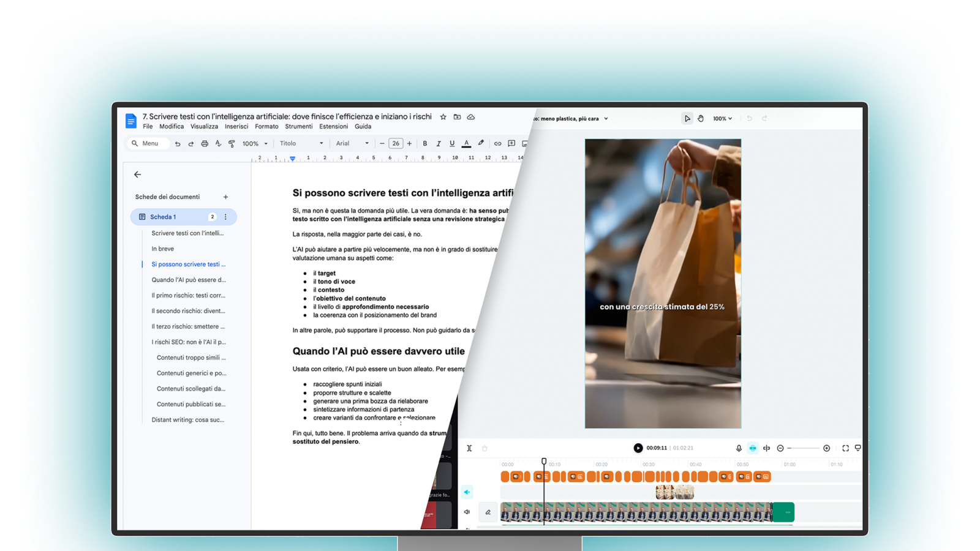Click the italic formatting icon
This screenshot has height=551, width=980.
coord(439,144)
